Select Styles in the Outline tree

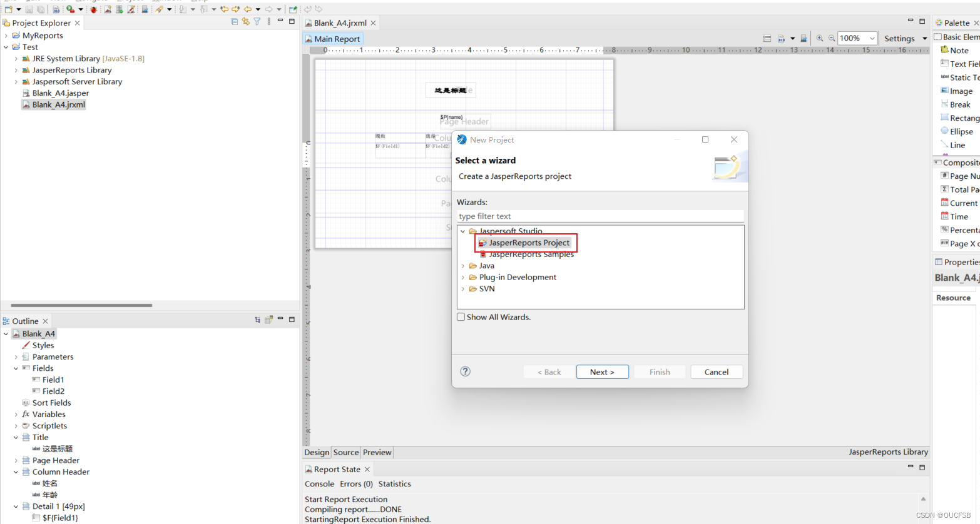38,345
